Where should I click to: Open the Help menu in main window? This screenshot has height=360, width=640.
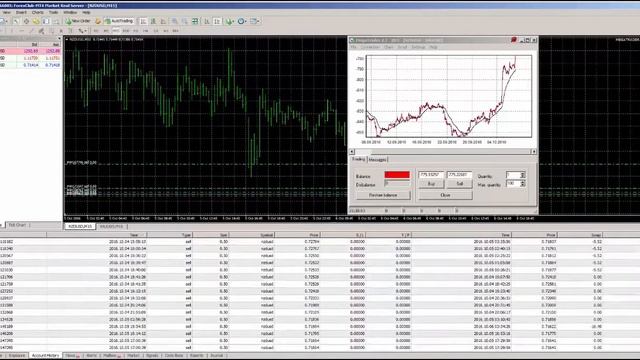(x=86, y=12)
